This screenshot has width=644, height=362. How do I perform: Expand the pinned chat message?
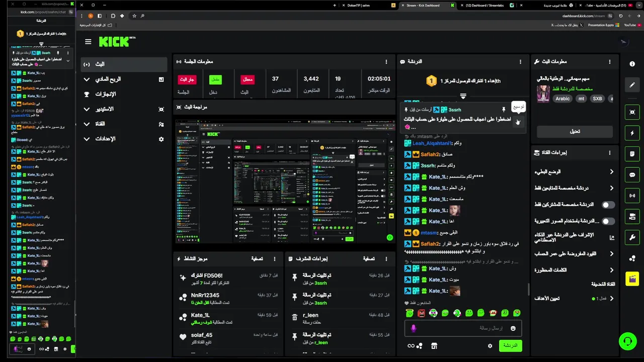pyautogui.click(x=517, y=122)
